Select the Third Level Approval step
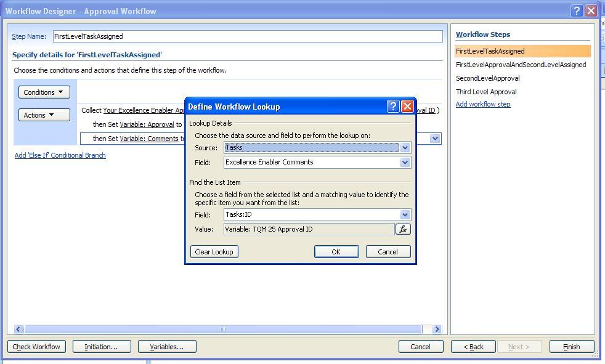Viewport: 605px width, 364px height. [486, 92]
